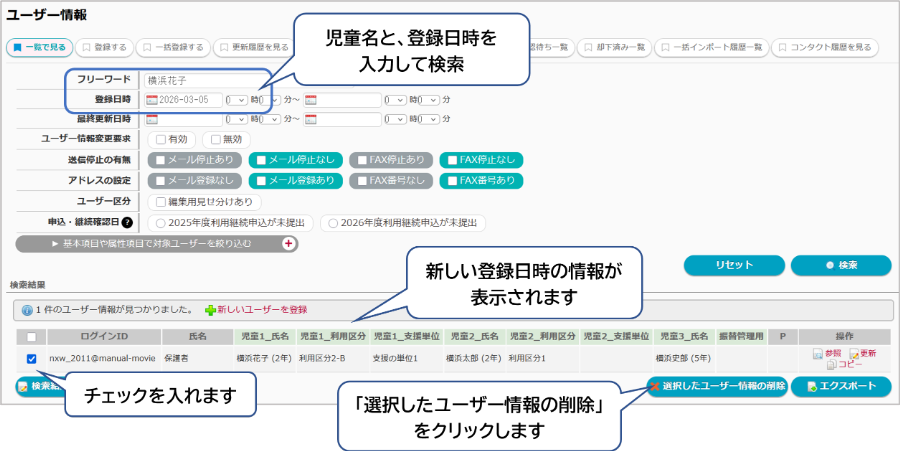Viewport: 900px width, 451px height.
Task: Click the 更新 edit icon in the user row
Action: (x=853, y=354)
